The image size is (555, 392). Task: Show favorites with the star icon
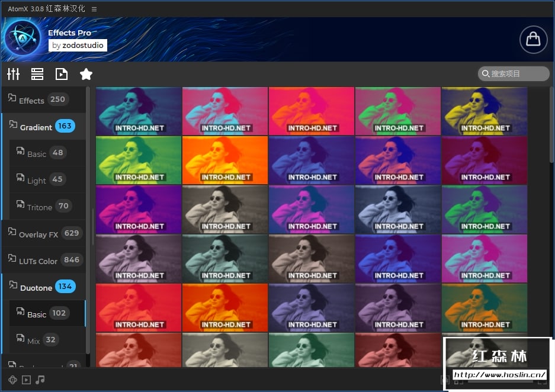coord(86,74)
